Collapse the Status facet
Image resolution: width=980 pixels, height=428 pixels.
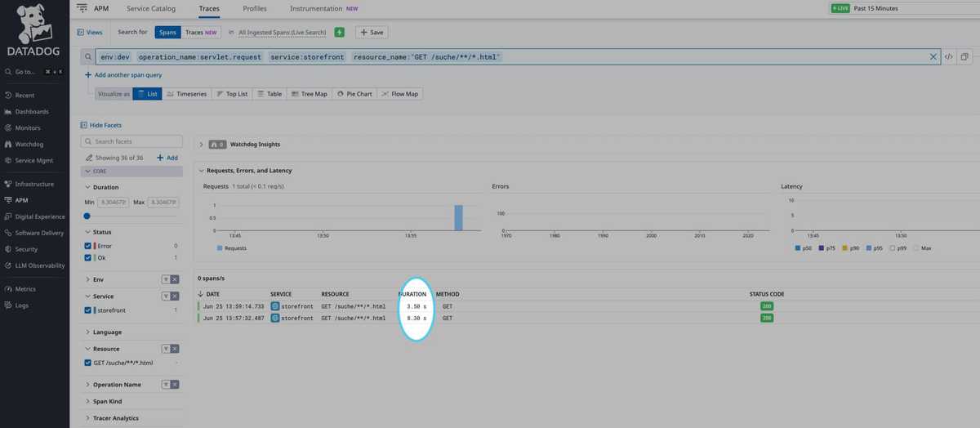point(99,232)
